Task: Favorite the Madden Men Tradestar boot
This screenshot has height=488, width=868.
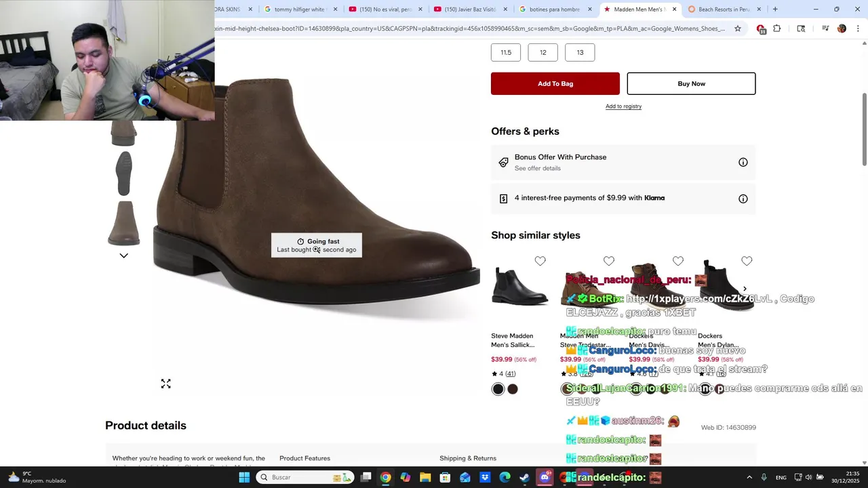Action: click(x=609, y=261)
